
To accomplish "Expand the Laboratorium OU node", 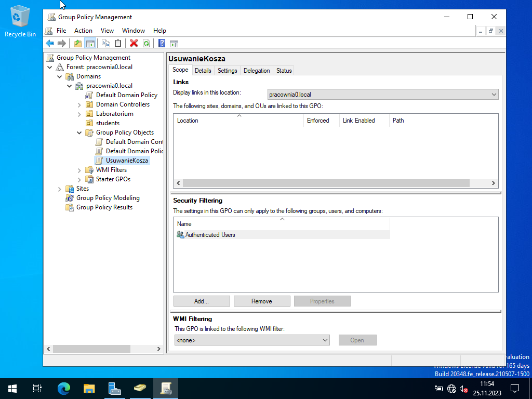I will (79, 114).
